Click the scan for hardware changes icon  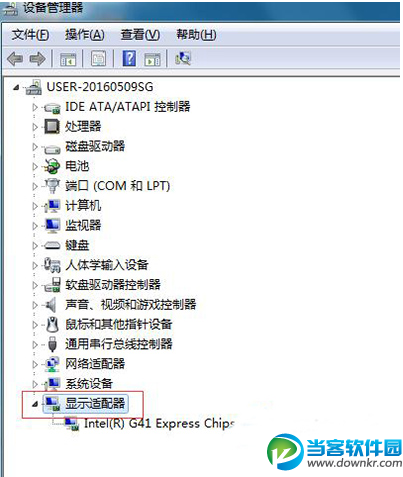click(x=183, y=58)
